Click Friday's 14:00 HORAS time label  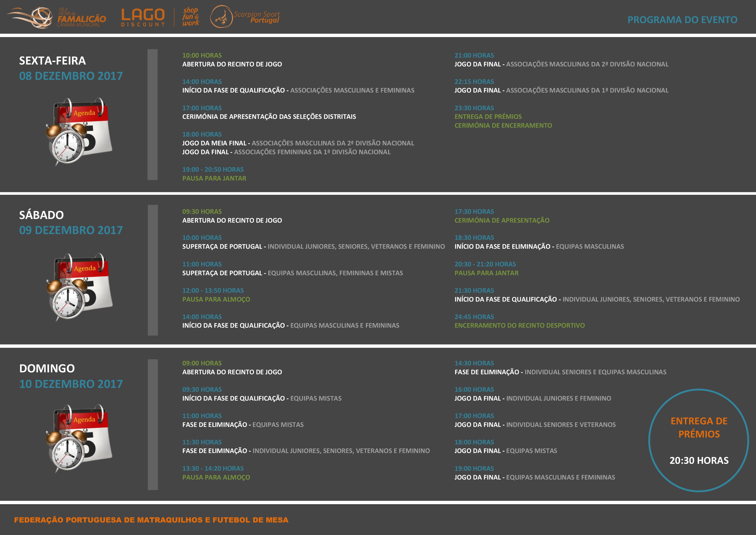pyautogui.click(x=202, y=82)
